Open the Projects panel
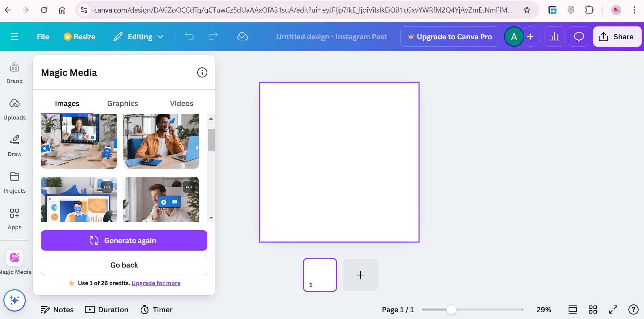This screenshot has width=644, height=319. click(x=14, y=182)
